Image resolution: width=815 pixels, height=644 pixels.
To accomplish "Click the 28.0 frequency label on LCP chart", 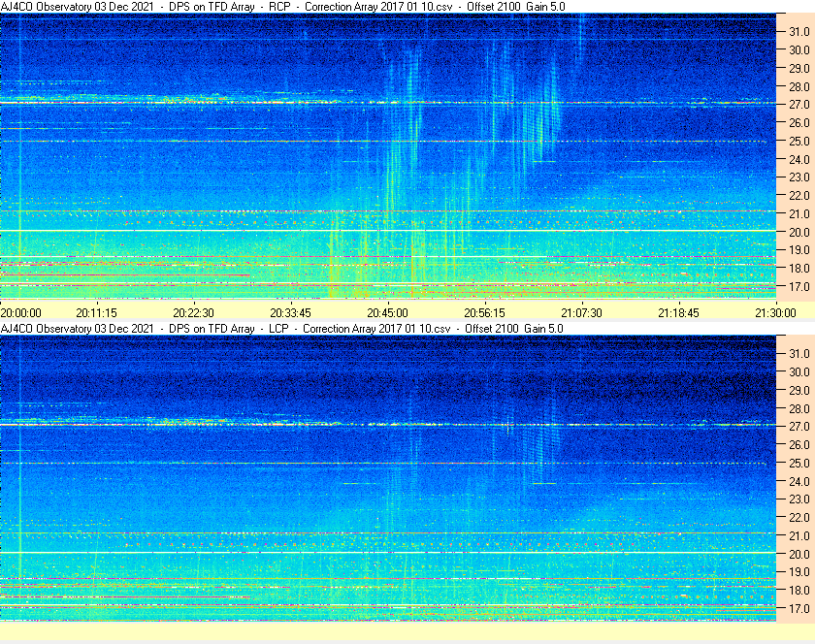I will tap(799, 408).
